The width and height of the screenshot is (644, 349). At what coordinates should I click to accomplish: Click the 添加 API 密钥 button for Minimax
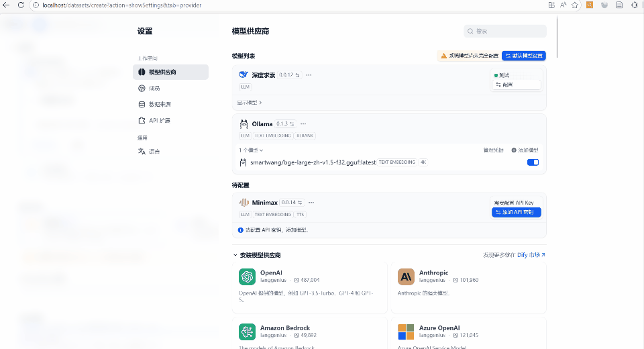pyautogui.click(x=517, y=212)
